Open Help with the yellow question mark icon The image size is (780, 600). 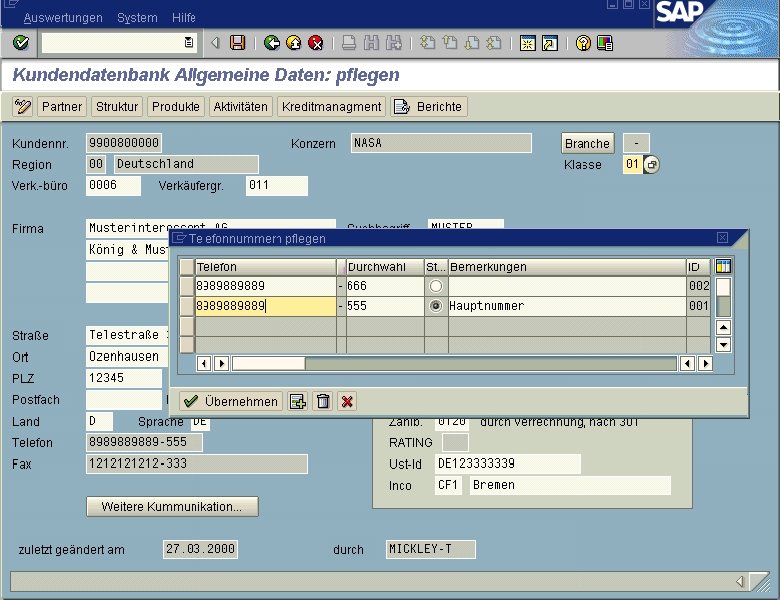(583, 43)
